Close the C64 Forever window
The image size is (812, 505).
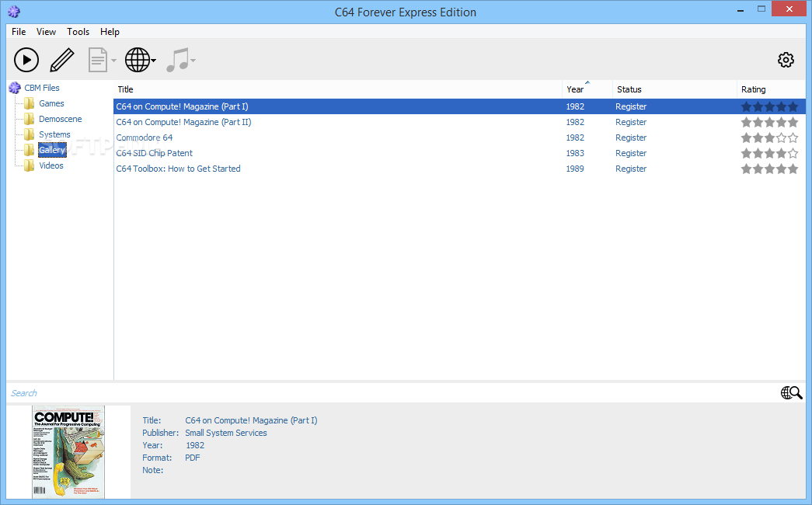[789, 9]
